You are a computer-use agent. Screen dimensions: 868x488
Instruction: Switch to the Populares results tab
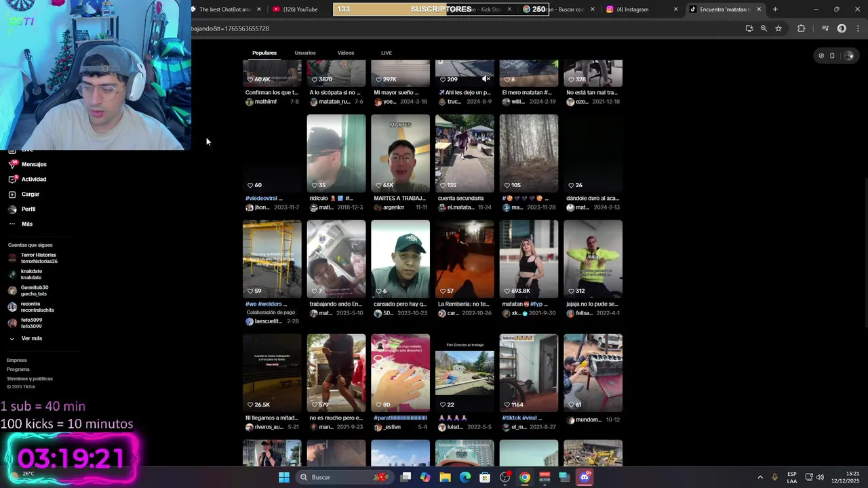tap(264, 53)
